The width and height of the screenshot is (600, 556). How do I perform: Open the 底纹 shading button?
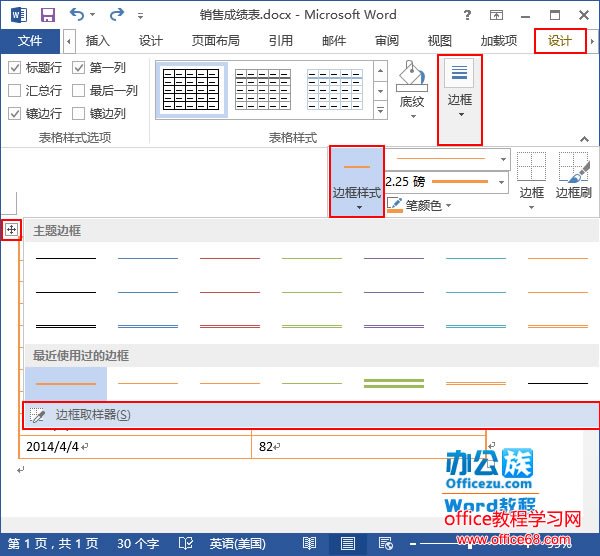(412, 90)
